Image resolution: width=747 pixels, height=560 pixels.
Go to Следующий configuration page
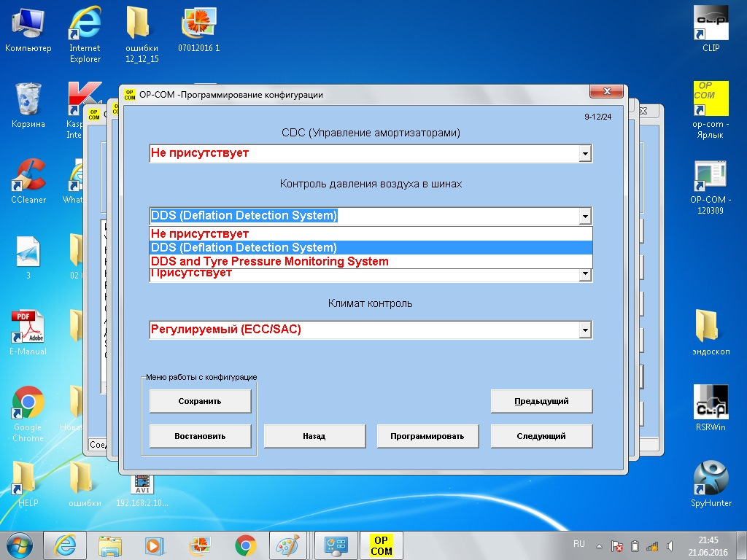542,436
